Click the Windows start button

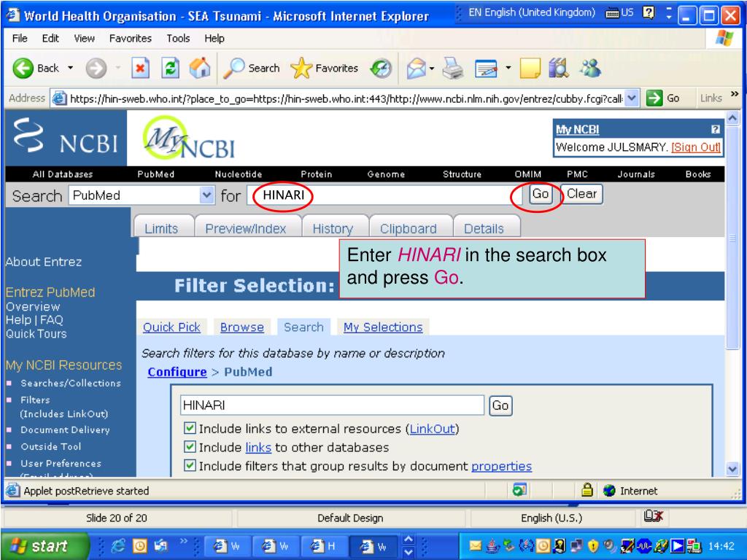44,545
